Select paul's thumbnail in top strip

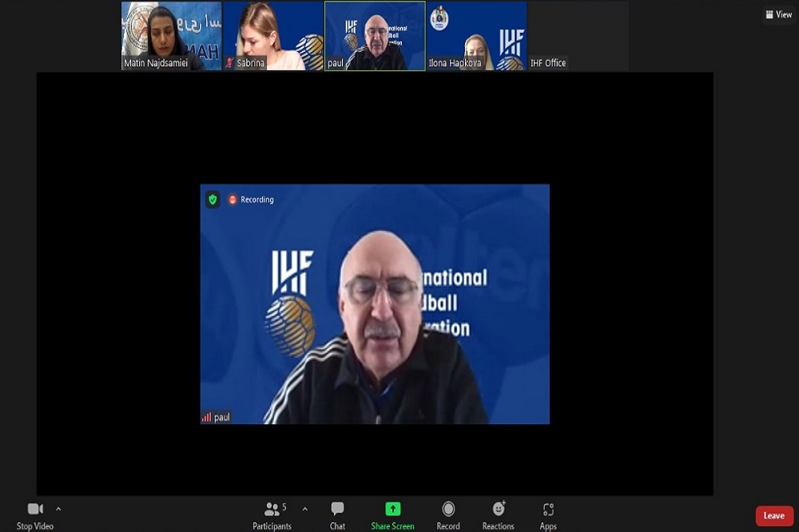[375, 36]
